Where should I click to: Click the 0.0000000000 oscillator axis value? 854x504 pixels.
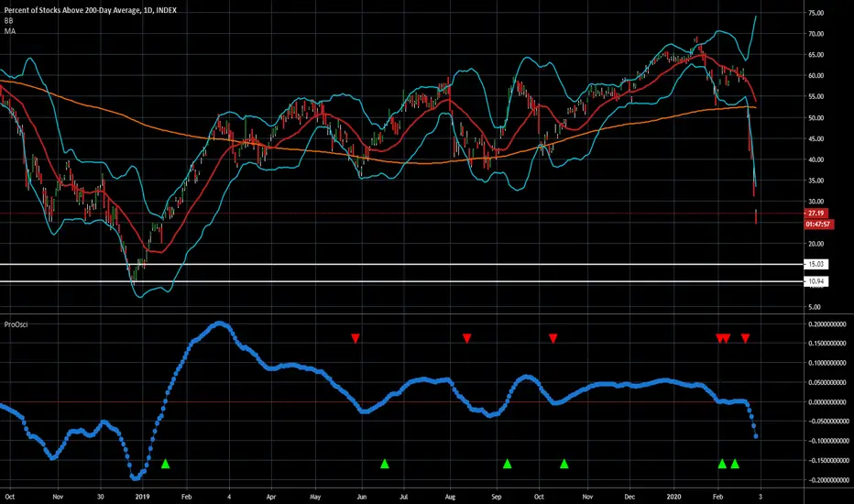point(827,402)
